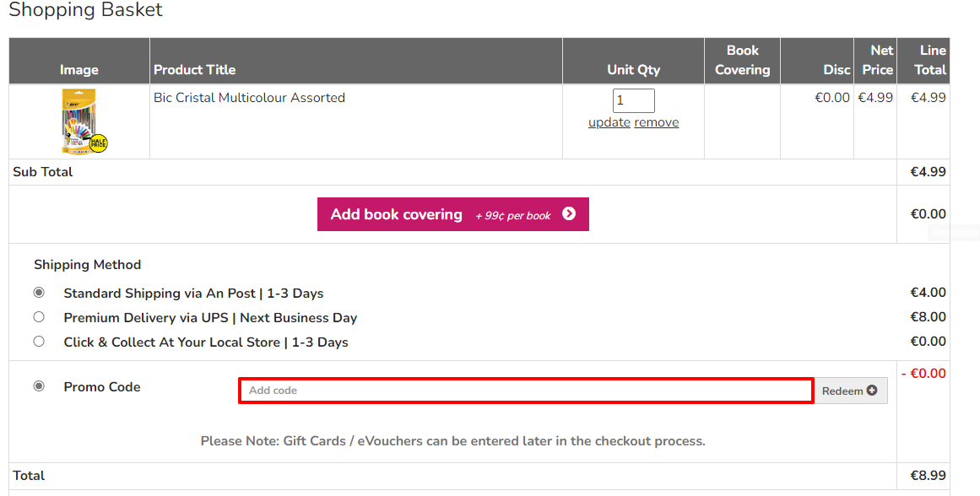980x496 pixels.
Task: Click the Sub Total row label
Action: (x=42, y=171)
